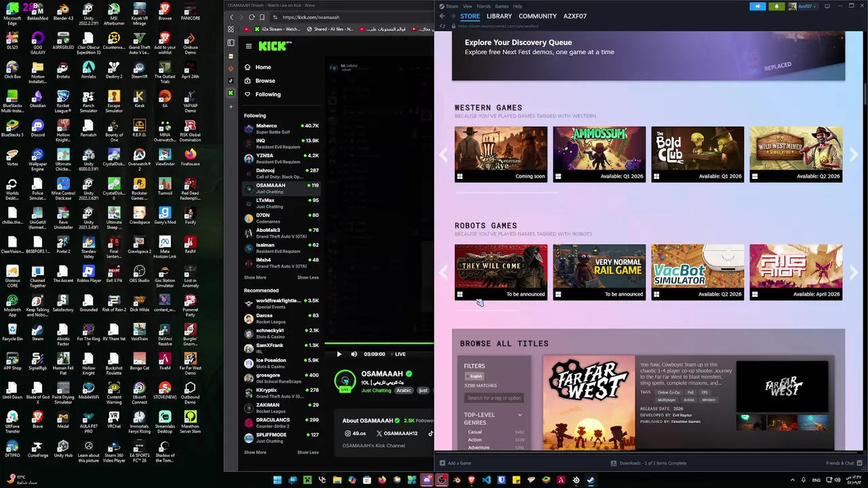
Task: Open the Friends menu in Steam
Action: (x=484, y=6)
